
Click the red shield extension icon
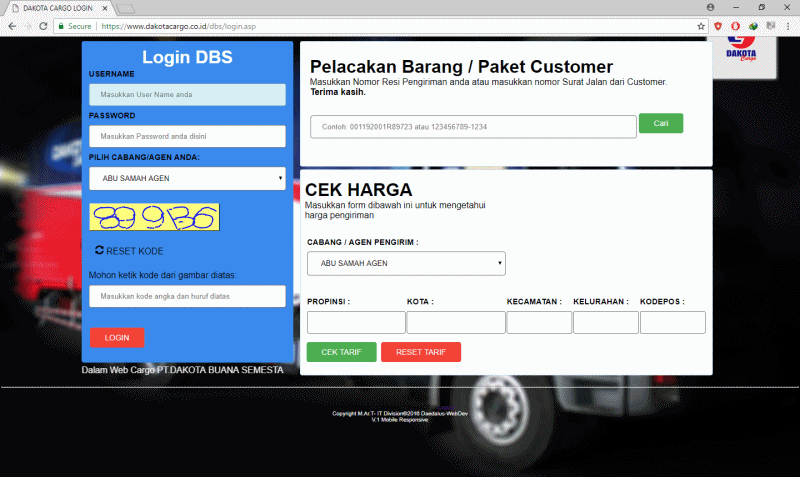(717, 25)
